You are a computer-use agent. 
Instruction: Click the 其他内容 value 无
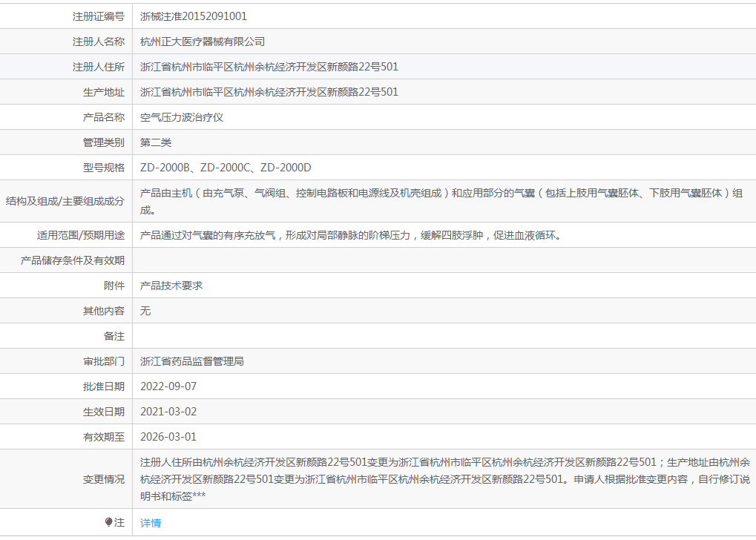click(x=145, y=311)
